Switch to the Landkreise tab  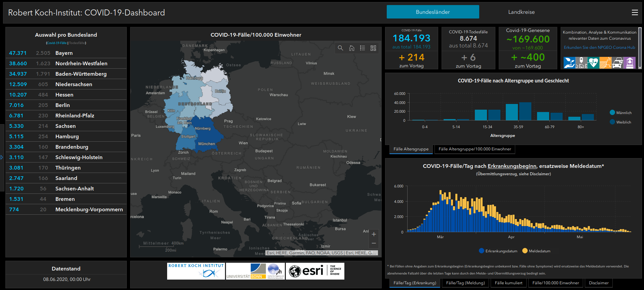coord(521,12)
